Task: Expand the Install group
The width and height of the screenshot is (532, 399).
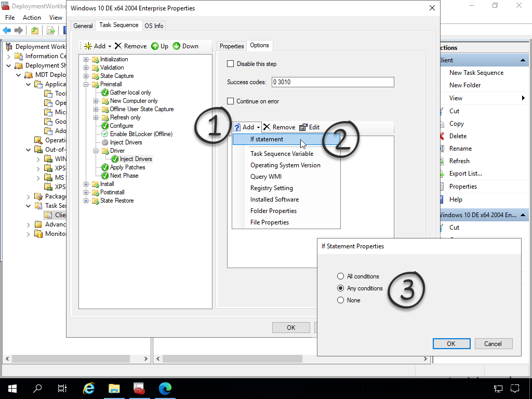Action: click(86, 184)
